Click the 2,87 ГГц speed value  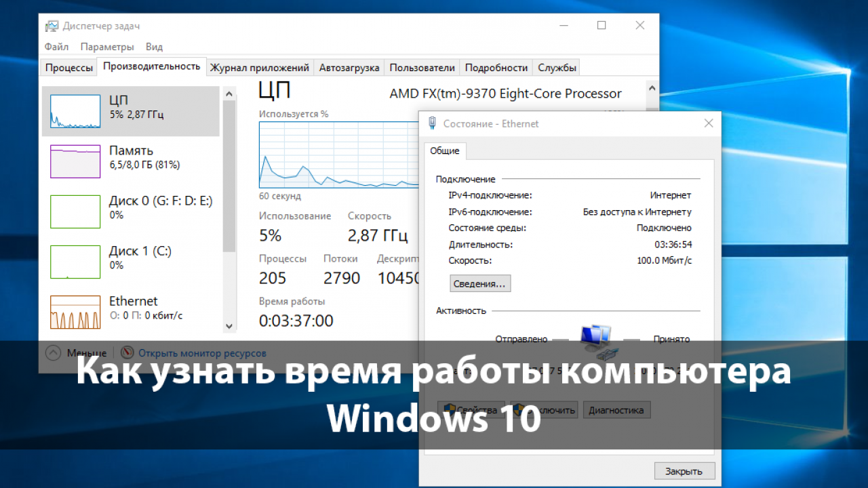click(378, 235)
